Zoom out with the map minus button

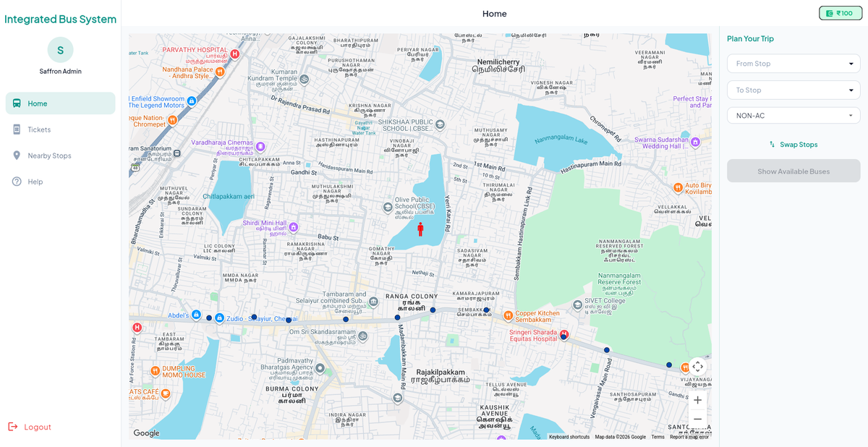[697, 419]
